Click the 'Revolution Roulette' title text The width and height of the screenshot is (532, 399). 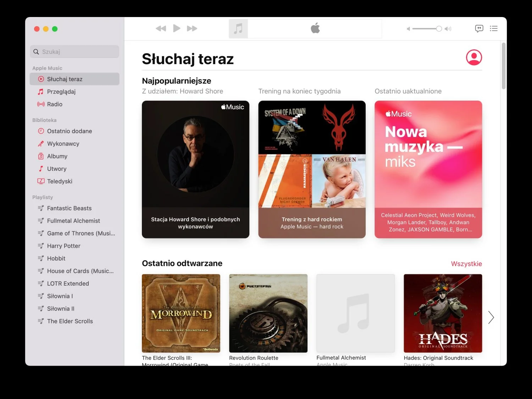point(254,358)
